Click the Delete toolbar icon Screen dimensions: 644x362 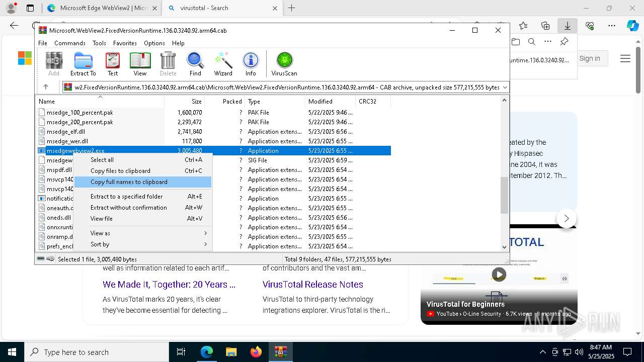coord(168,64)
